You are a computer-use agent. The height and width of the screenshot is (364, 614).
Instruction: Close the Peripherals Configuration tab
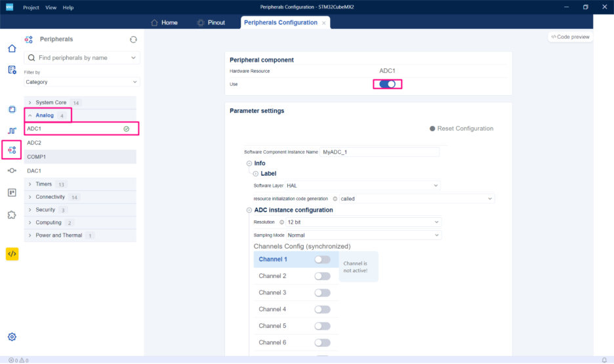pyautogui.click(x=324, y=23)
